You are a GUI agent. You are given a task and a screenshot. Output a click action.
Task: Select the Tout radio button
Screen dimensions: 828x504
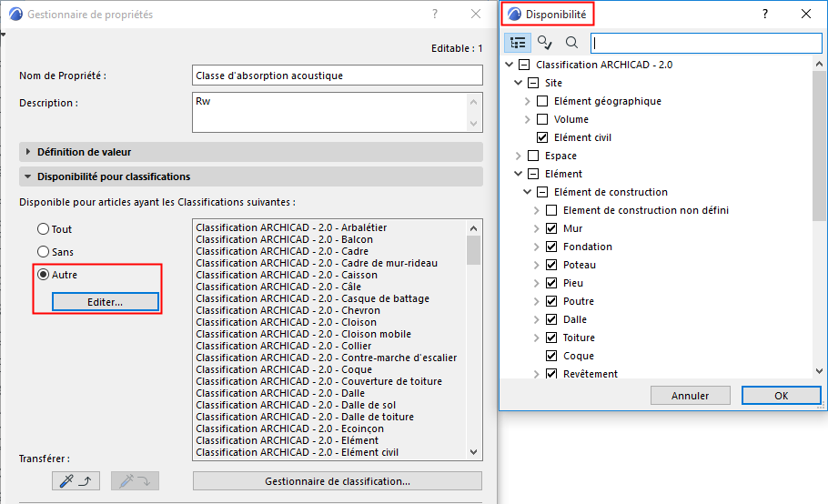tap(44, 229)
